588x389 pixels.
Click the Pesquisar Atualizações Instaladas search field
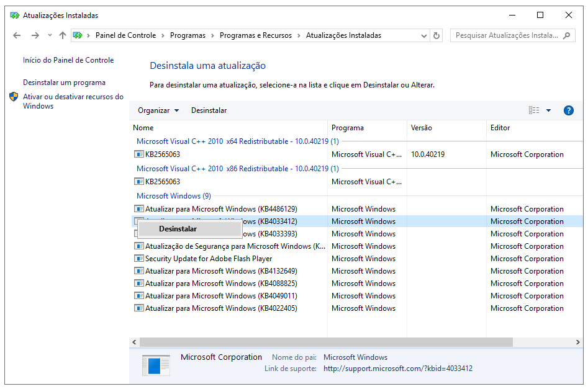click(x=506, y=35)
